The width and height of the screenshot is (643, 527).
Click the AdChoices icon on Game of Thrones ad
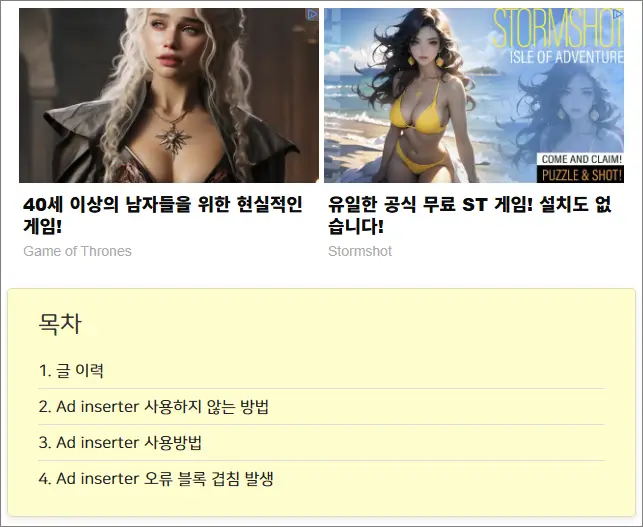(x=312, y=15)
